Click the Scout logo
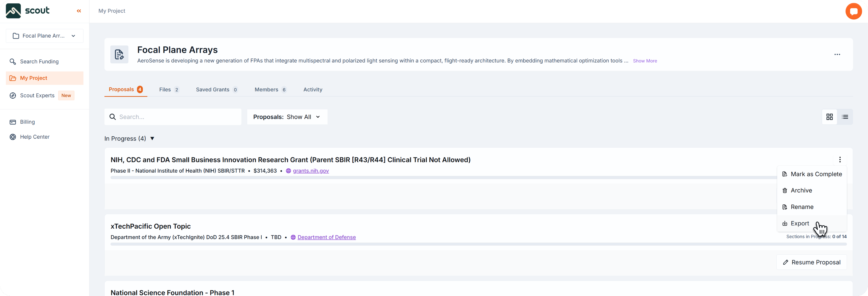This screenshot has width=868, height=296. click(x=28, y=11)
